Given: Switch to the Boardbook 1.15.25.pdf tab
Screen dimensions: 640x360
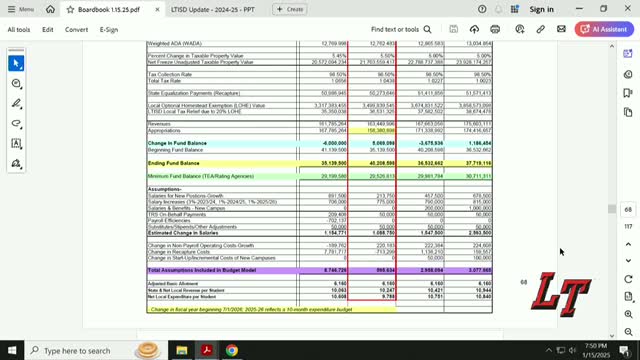Looking at the screenshot, I should (109, 9).
